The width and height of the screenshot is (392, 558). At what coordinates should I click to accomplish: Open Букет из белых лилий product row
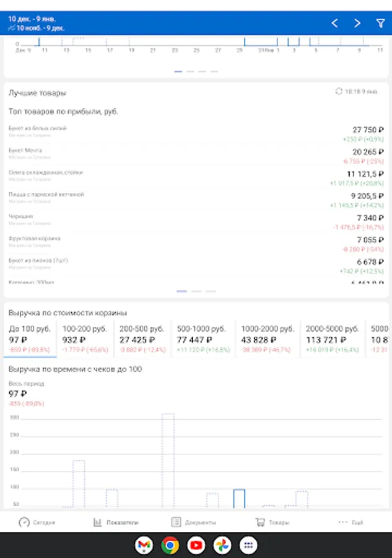click(196, 131)
